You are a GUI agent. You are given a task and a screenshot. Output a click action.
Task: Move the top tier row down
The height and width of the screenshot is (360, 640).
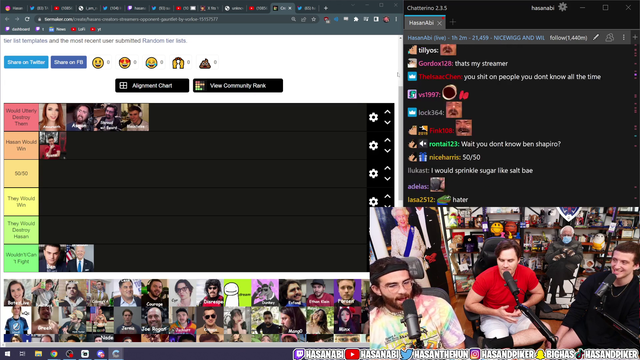(x=387, y=122)
